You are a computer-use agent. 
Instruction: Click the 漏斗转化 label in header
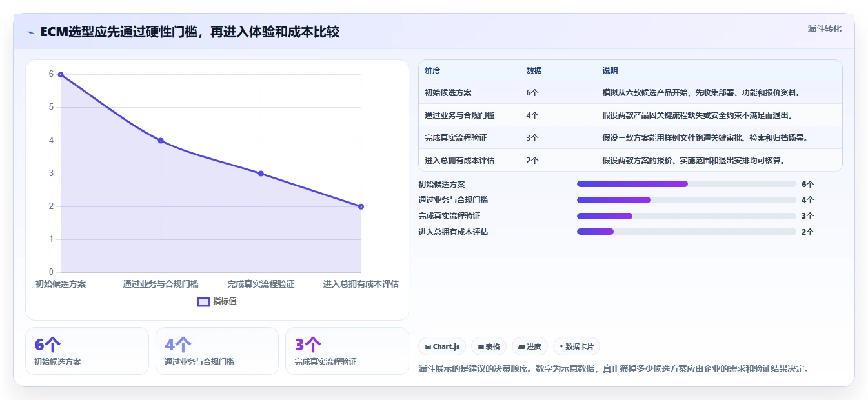pos(824,28)
